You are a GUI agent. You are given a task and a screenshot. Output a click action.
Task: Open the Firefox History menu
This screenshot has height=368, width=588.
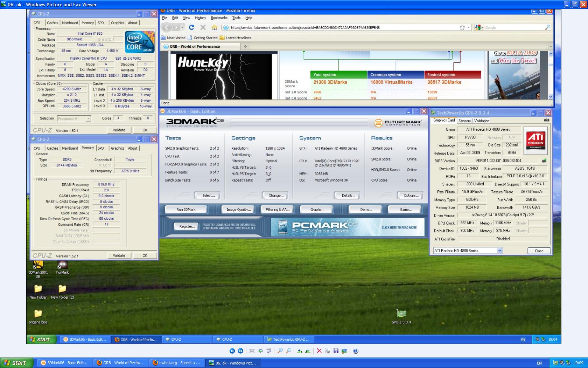click(201, 18)
